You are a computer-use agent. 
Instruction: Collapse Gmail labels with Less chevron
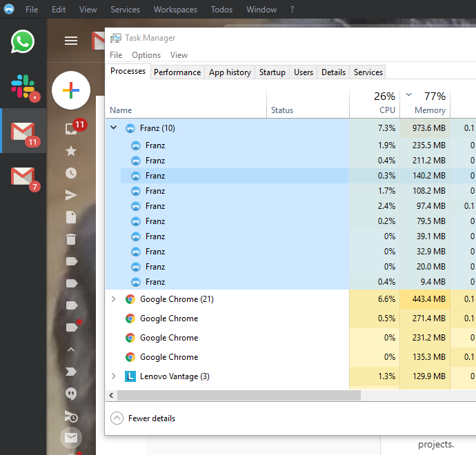pyautogui.click(x=71, y=350)
